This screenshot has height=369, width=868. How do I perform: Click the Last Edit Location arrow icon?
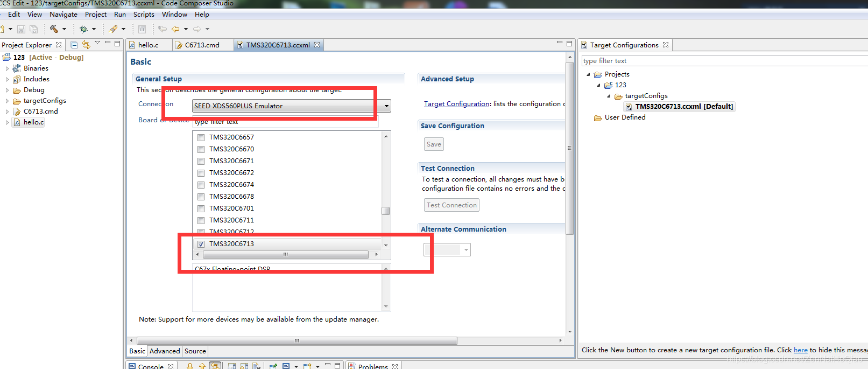click(x=162, y=29)
